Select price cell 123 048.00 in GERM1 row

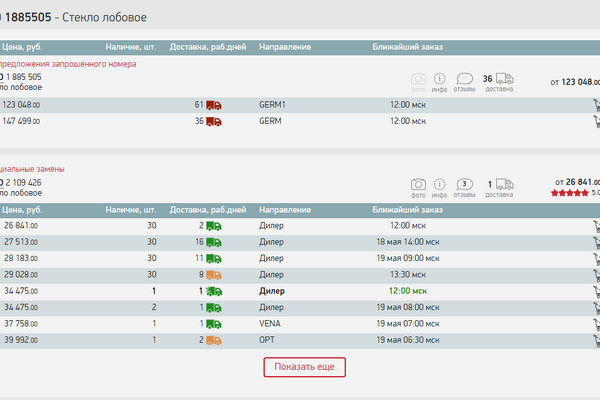[21, 105]
